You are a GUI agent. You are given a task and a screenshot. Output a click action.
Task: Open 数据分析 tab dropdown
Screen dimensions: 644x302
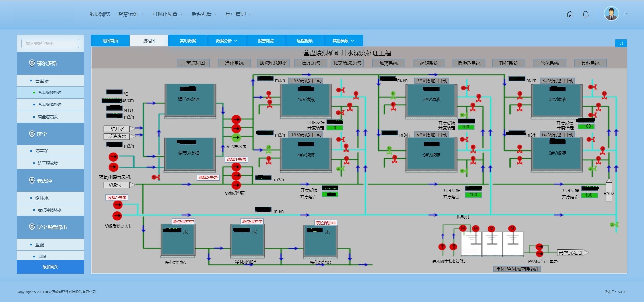(227, 41)
